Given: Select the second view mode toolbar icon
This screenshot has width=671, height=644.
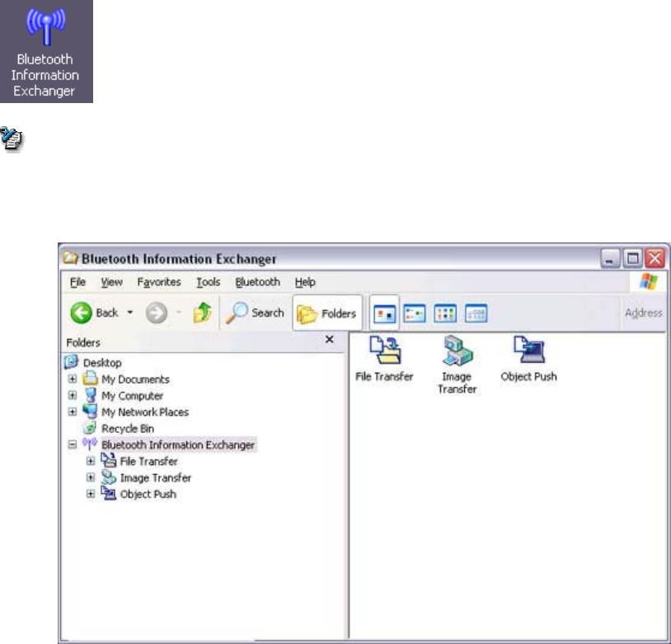Looking at the screenshot, I should pos(415,313).
